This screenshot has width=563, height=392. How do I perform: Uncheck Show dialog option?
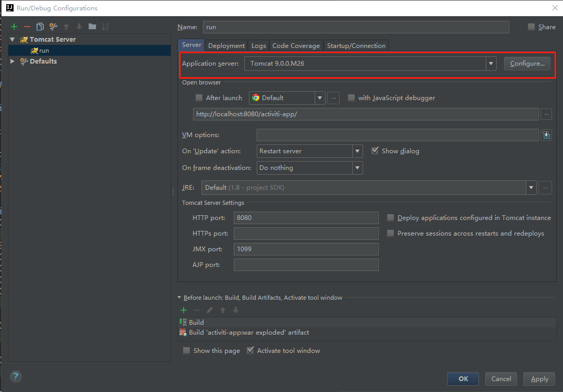point(375,151)
